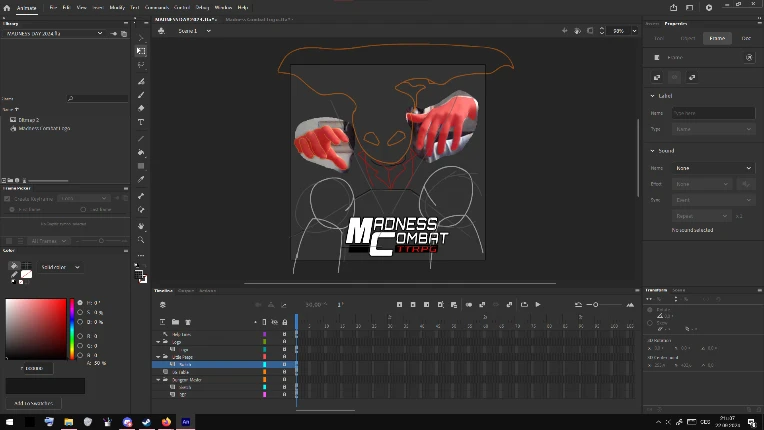Image resolution: width=764 pixels, height=430 pixels.
Task: Click the Insert Keyframe icon
Action: [399, 304]
